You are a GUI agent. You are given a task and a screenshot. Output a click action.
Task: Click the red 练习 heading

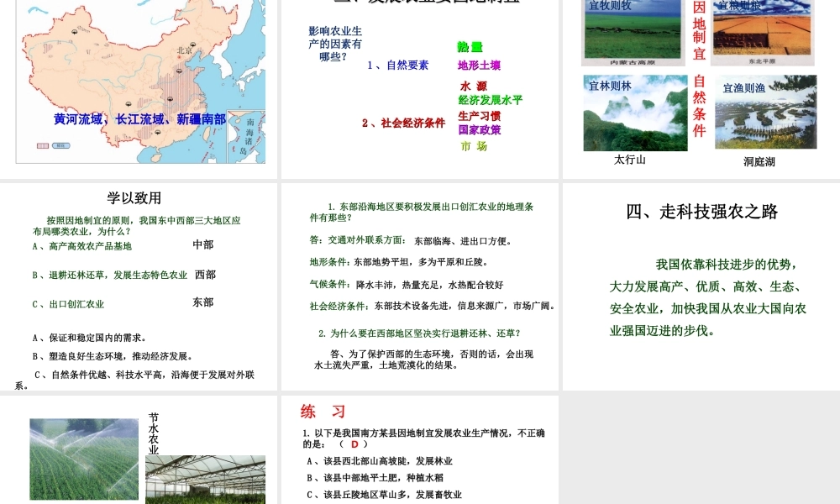tap(323, 412)
